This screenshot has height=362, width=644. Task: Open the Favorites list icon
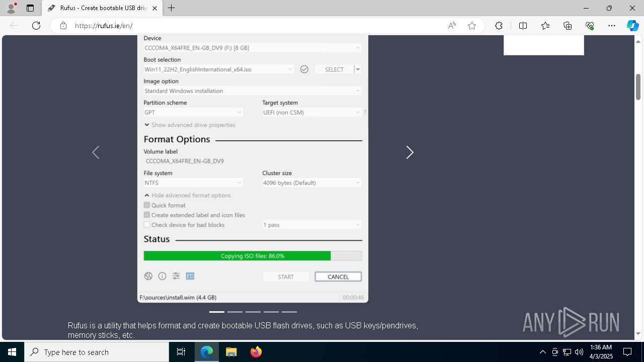[545, 26]
